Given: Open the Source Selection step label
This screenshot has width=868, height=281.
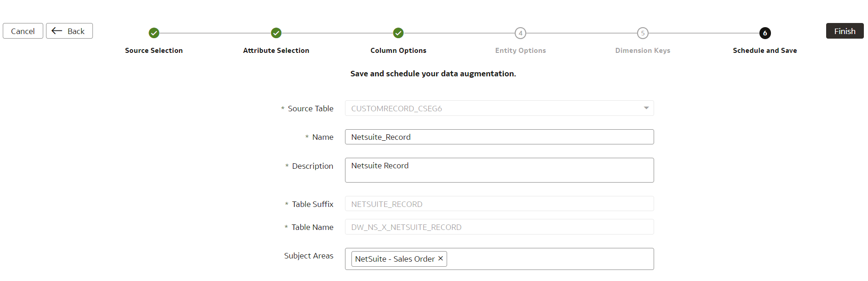Looking at the screenshot, I should pyautogui.click(x=154, y=51).
